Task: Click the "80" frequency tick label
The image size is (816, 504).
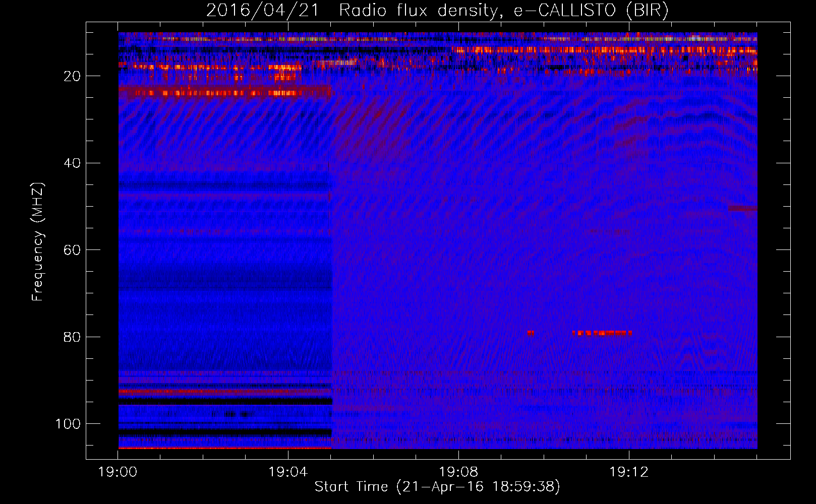Action: coord(72,337)
